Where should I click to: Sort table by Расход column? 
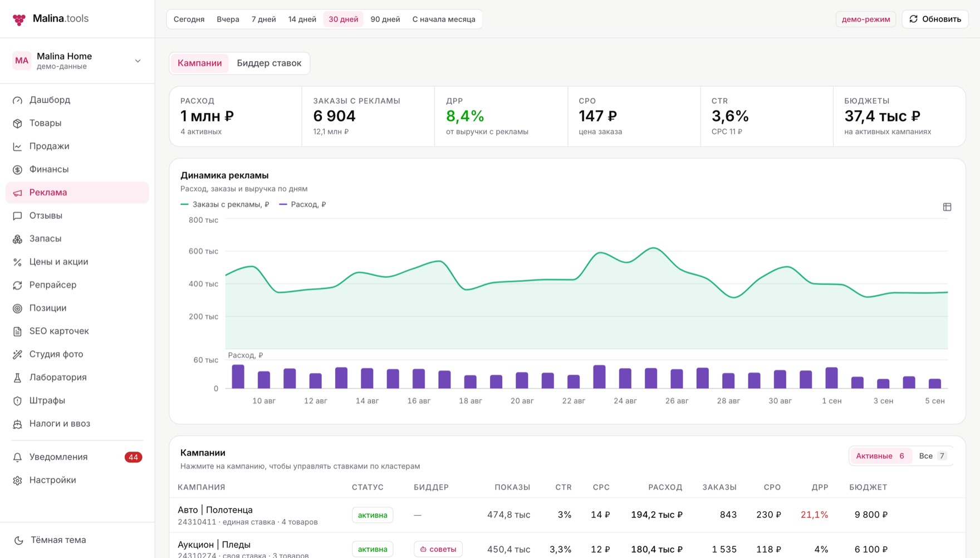point(665,487)
